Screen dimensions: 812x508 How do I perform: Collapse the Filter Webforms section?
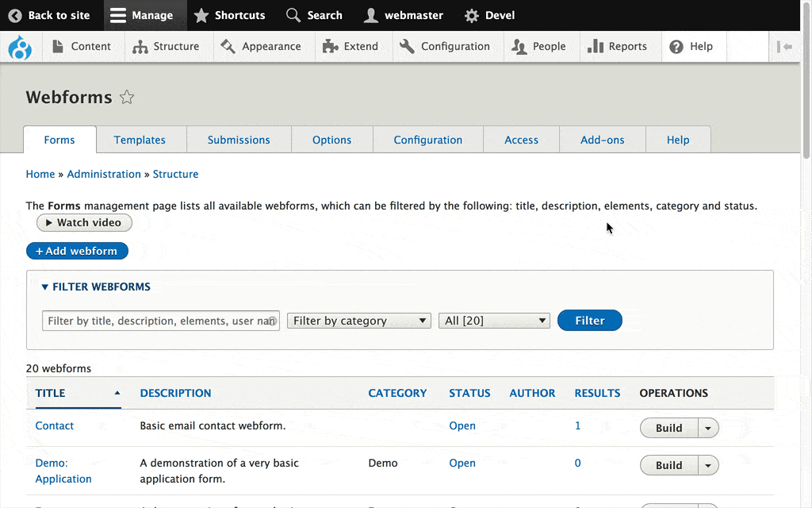[x=96, y=287]
